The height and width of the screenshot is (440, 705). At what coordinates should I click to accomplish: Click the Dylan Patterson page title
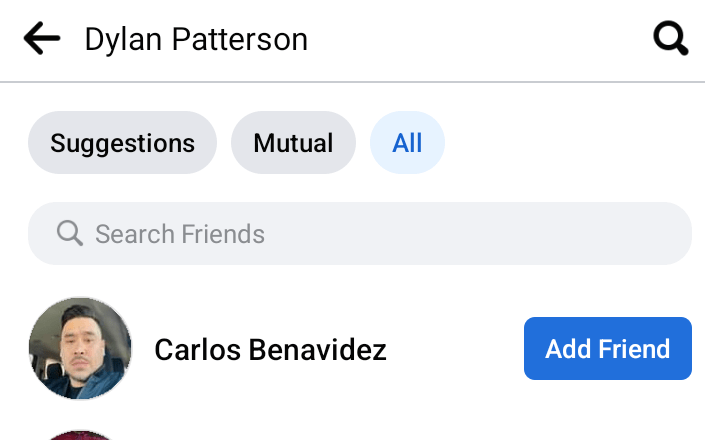pos(196,39)
